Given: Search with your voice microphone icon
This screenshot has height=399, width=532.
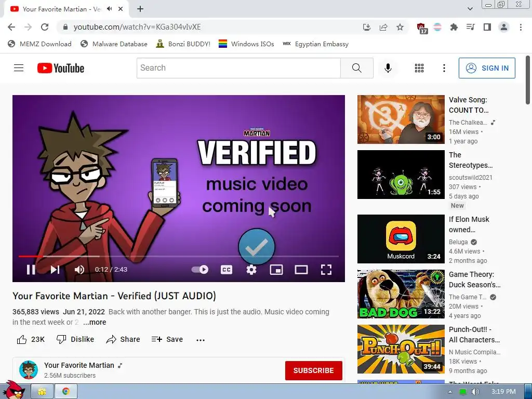Looking at the screenshot, I should click(388, 68).
